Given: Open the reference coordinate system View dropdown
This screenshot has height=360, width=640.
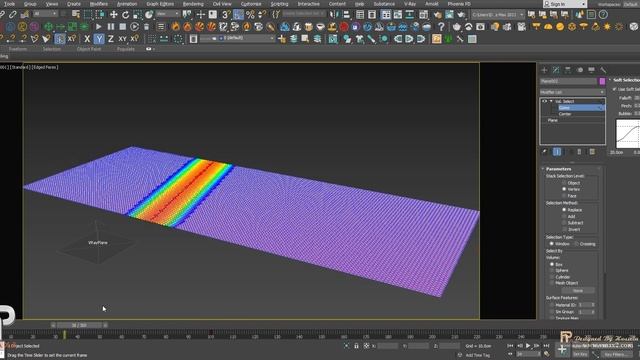Looking at the screenshot, I should [x=168, y=14].
